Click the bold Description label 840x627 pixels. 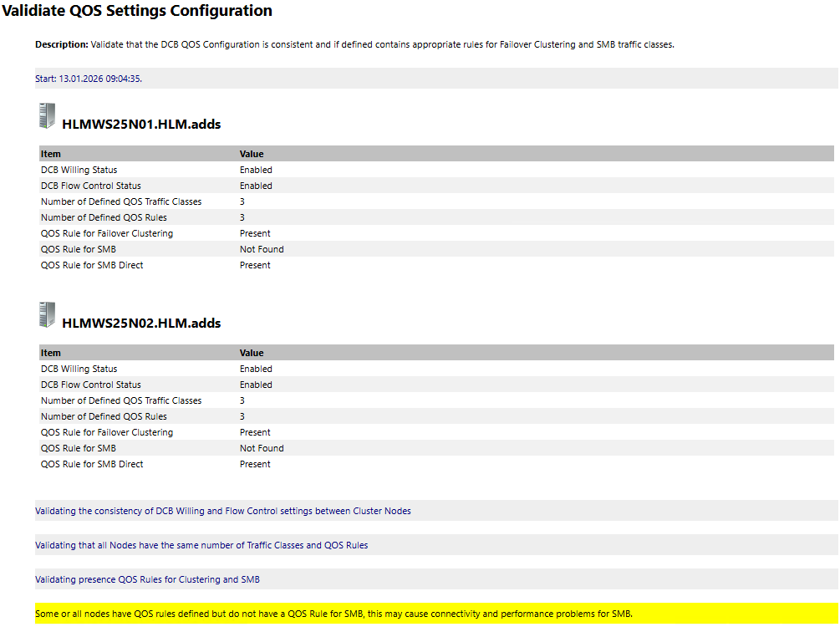click(x=61, y=44)
